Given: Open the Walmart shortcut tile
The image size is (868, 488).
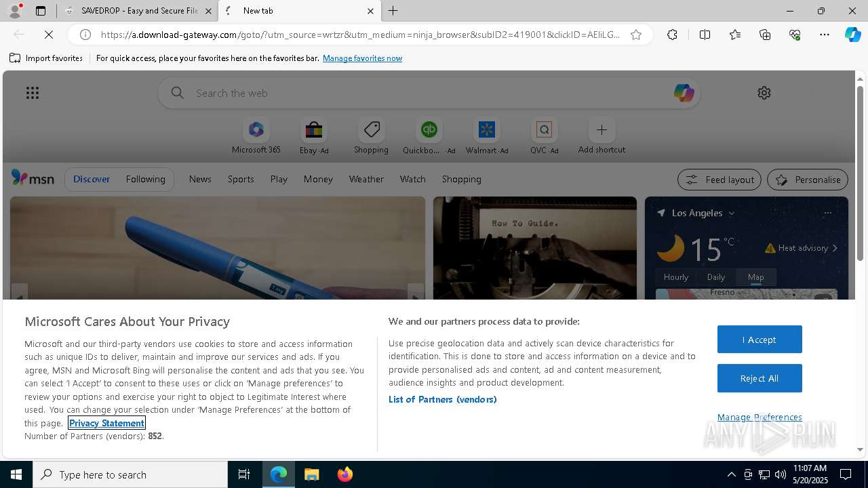Looking at the screenshot, I should click(x=487, y=136).
